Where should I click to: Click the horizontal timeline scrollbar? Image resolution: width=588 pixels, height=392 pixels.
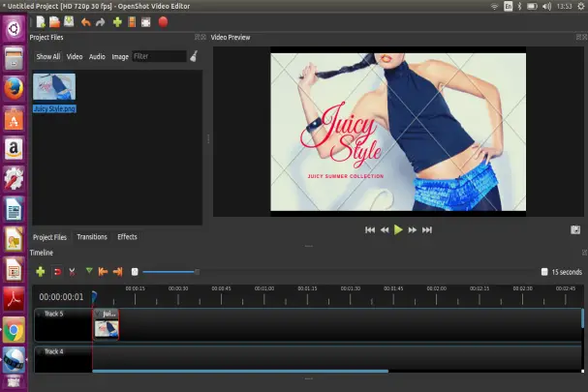[240, 371]
